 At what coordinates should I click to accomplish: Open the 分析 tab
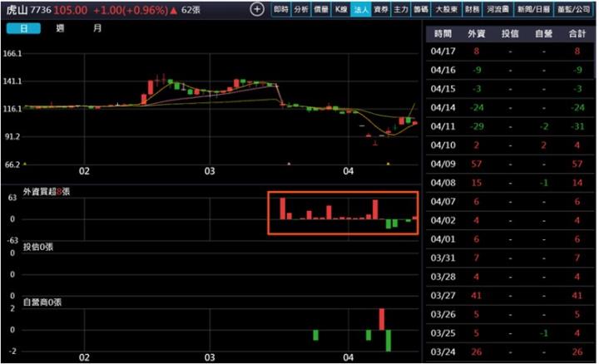tap(301, 9)
